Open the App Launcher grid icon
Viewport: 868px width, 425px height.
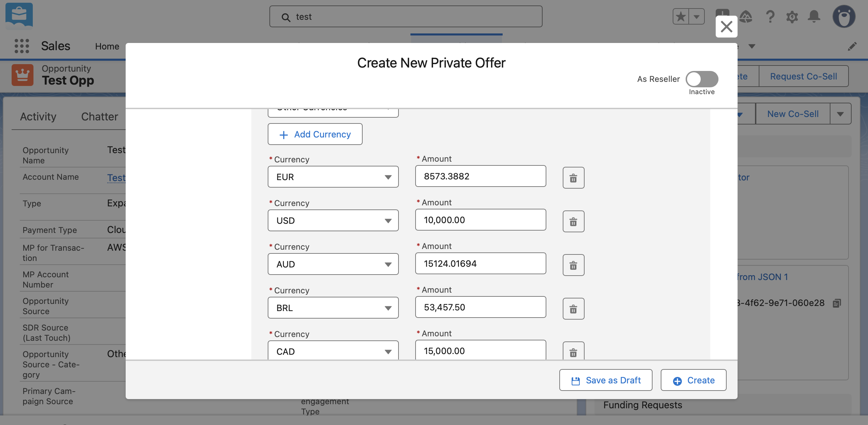[22, 46]
